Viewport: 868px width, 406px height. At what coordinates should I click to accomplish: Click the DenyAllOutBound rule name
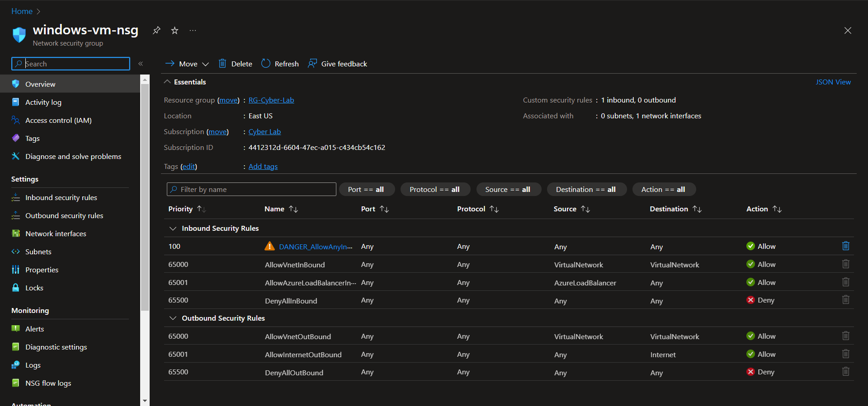tap(294, 373)
